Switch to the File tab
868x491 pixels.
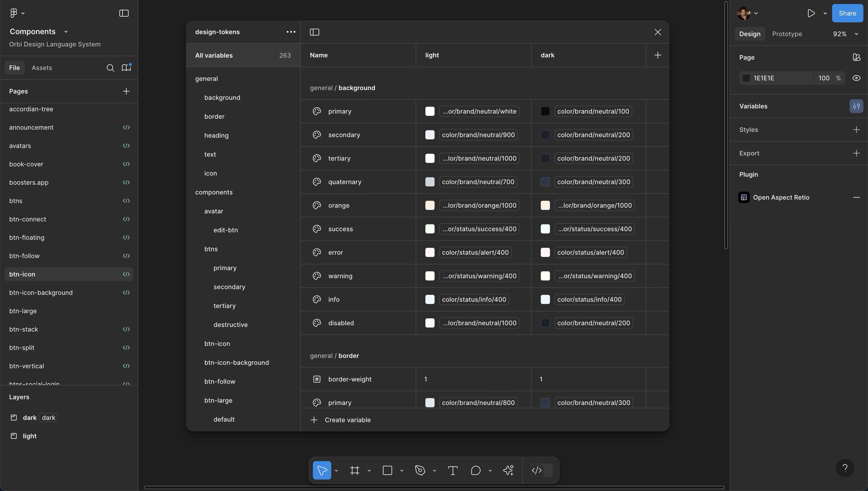click(14, 68)
